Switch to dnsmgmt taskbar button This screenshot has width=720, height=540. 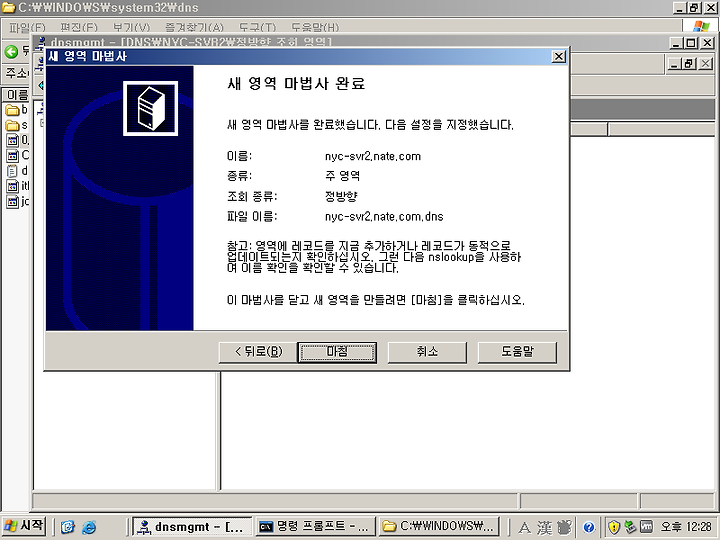[x=192, y=527]
